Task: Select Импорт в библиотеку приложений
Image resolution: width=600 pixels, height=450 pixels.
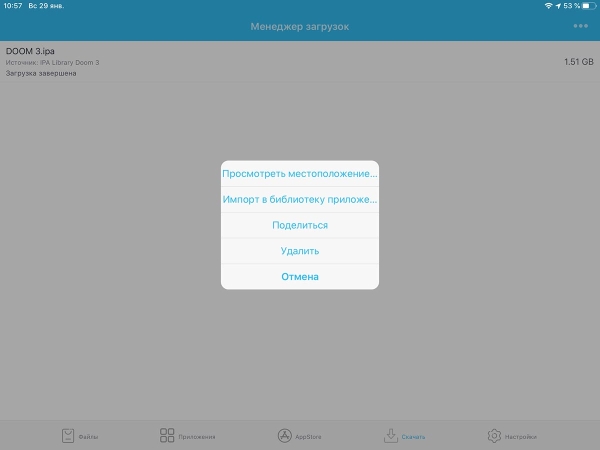Action: 300,199
